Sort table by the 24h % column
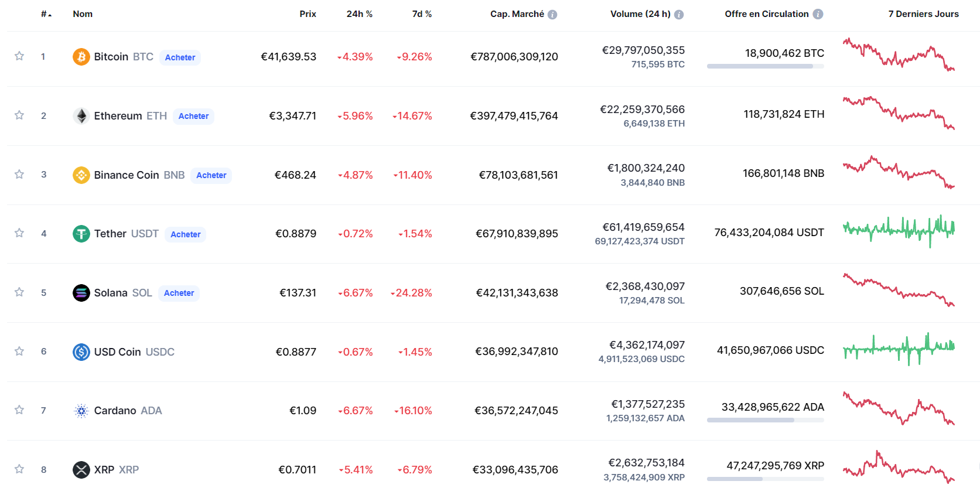Image resolution: width=980 pixels, height=498 pixels. pyautogui.click(x=359, y=14)
